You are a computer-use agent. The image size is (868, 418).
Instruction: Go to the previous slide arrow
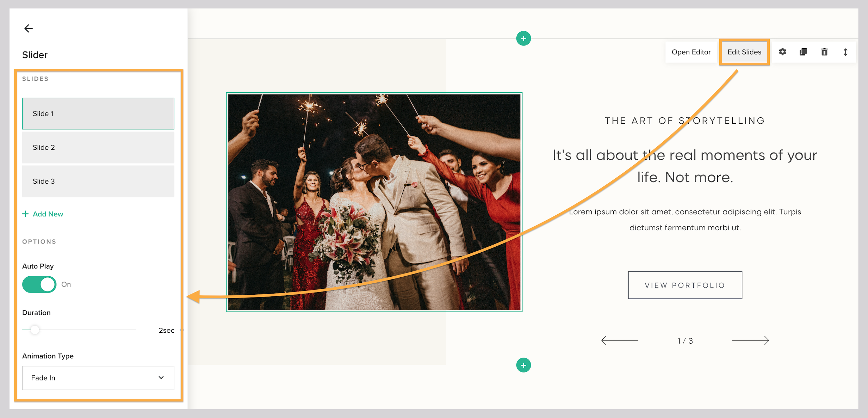tap(620, 340)
